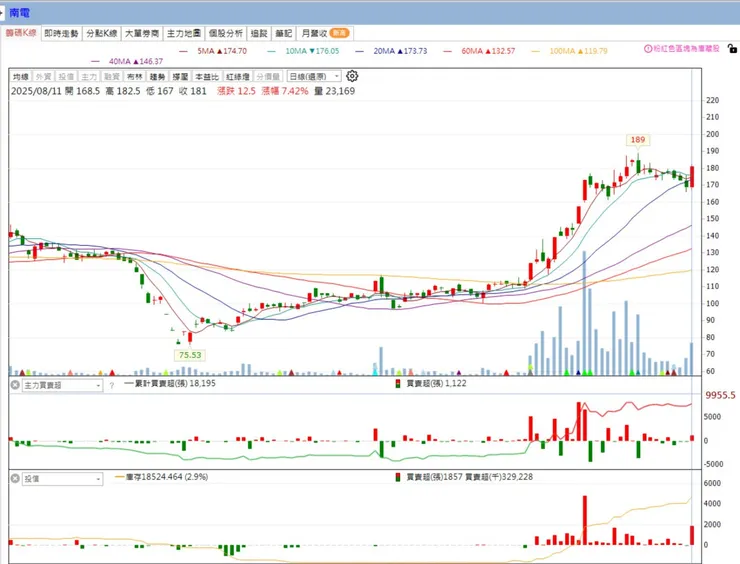This screenshot has height=564, width=740.
Task: Open chart settings gear icon
Action: pos(352,76)
